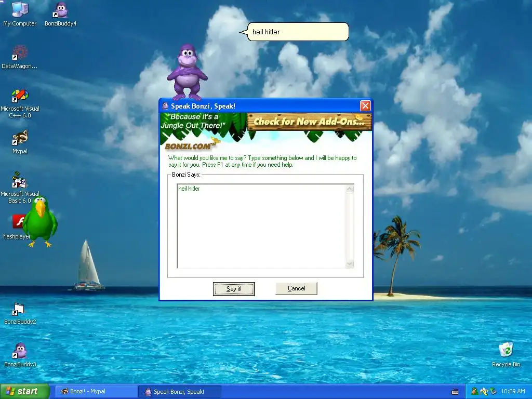The height and width of the screenshot is (399, 532).
Task: Click the green parrot tray icon
Action: click(x=475, y=392)
